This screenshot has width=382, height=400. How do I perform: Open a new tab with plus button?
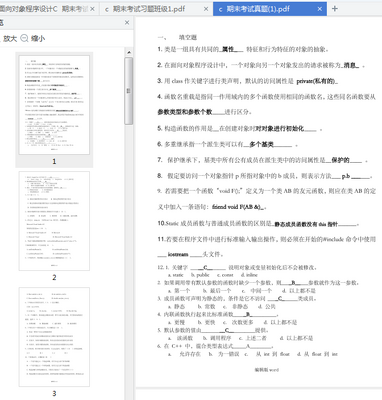coord(335,9)
